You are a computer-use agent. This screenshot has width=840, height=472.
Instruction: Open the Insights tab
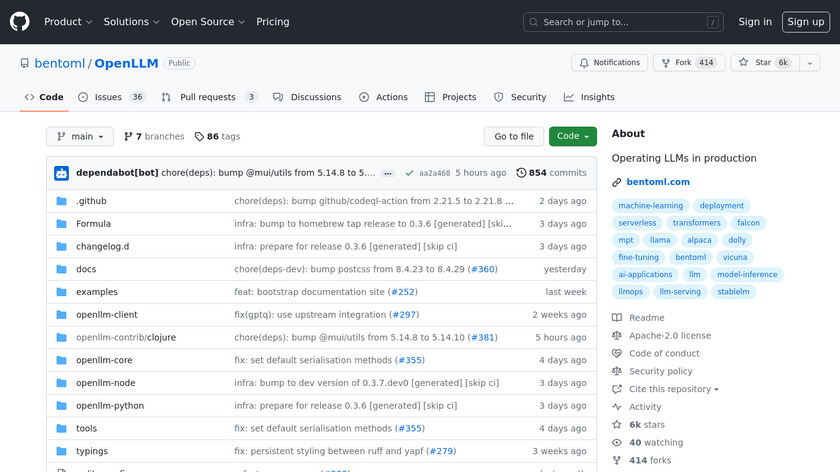coord(589,97)
